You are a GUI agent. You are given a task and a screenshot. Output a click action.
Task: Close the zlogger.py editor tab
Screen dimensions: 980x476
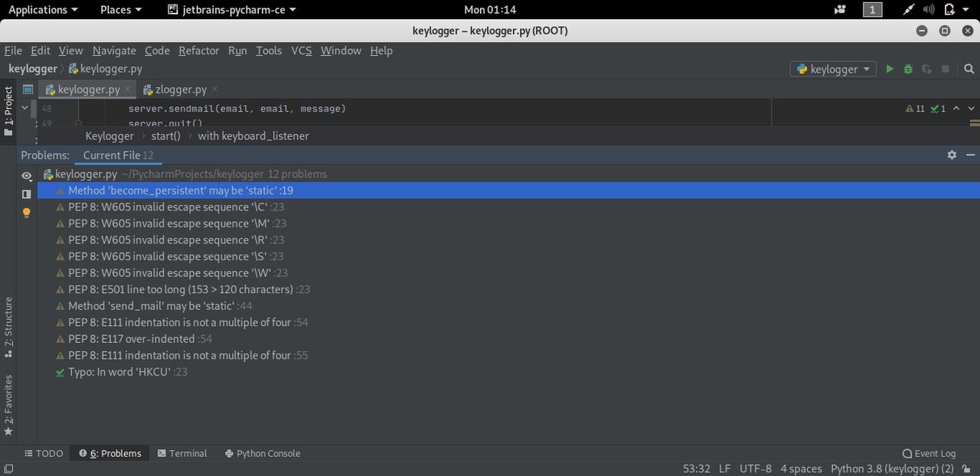[x=214, y=90]
